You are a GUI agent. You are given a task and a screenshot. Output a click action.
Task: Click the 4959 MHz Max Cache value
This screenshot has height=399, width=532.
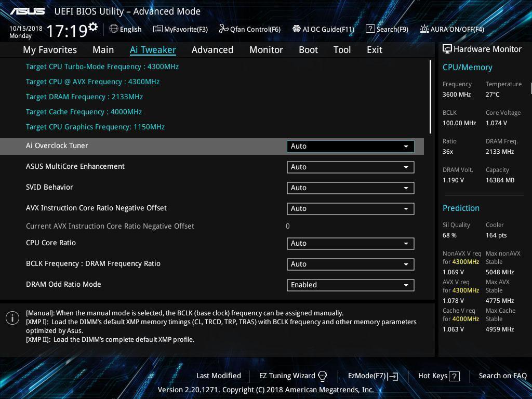coord(499,329)
